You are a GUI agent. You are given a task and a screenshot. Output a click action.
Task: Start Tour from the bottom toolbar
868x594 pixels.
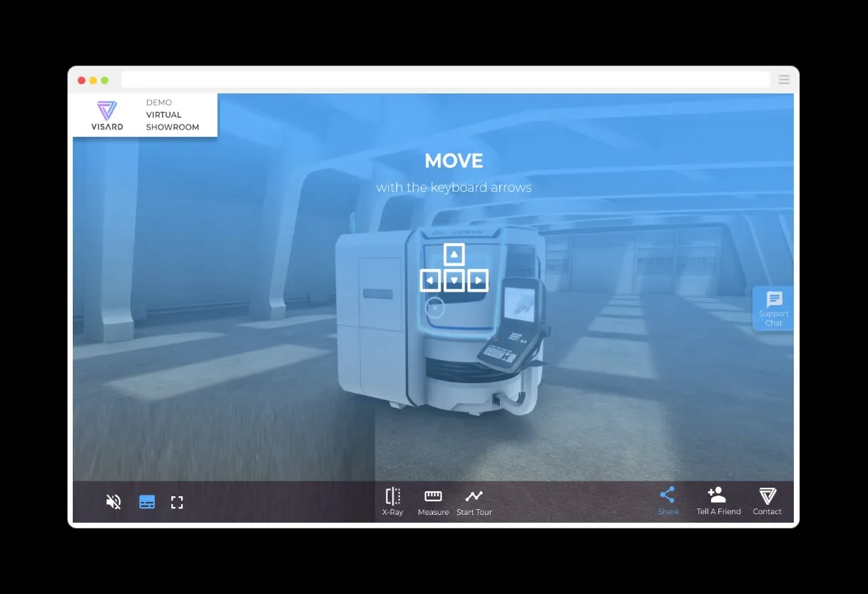(x=474, y=502)
